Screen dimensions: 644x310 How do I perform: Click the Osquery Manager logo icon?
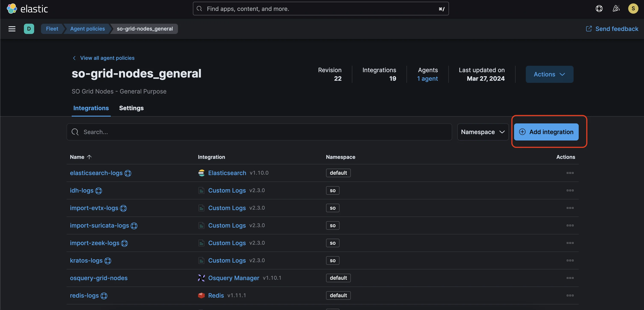(x=201, y=278)
